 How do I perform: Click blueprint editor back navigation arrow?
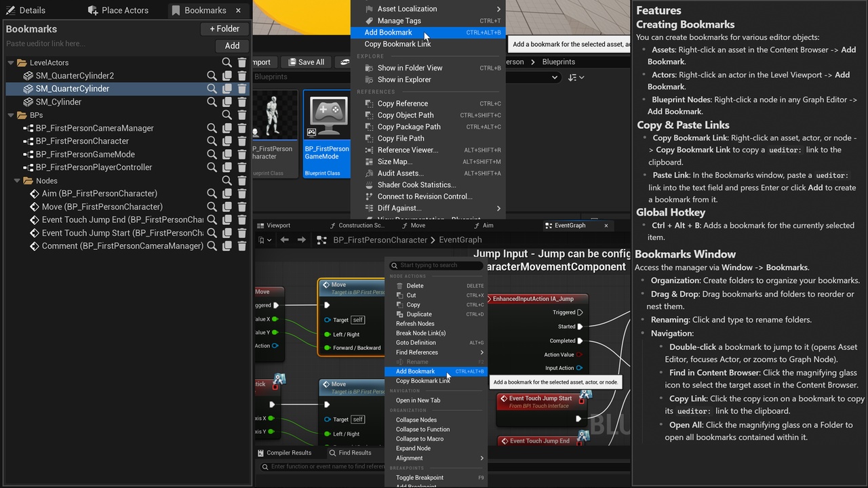284,240
